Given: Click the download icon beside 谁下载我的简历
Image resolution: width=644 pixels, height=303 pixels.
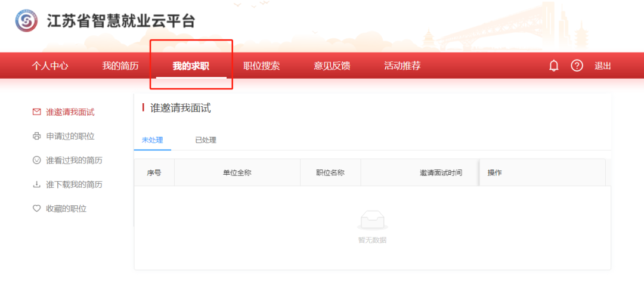Looking at the screenshot, I should pos(36,185).
